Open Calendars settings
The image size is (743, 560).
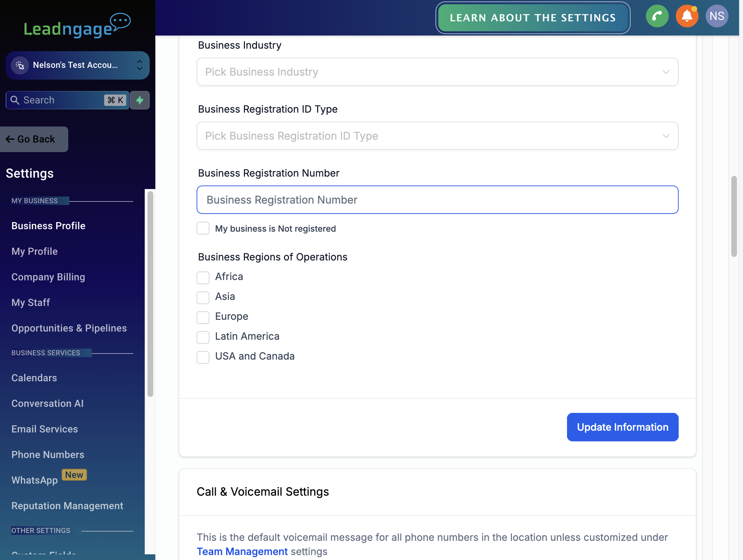(x=34, y=378)
